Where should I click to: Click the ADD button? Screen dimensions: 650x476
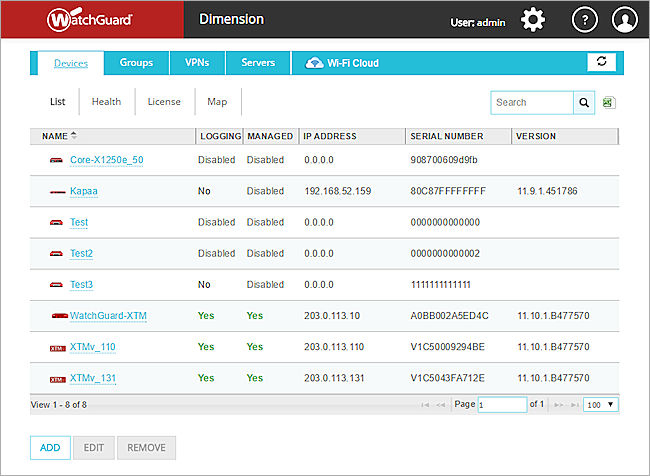click(x=50, y=447)
